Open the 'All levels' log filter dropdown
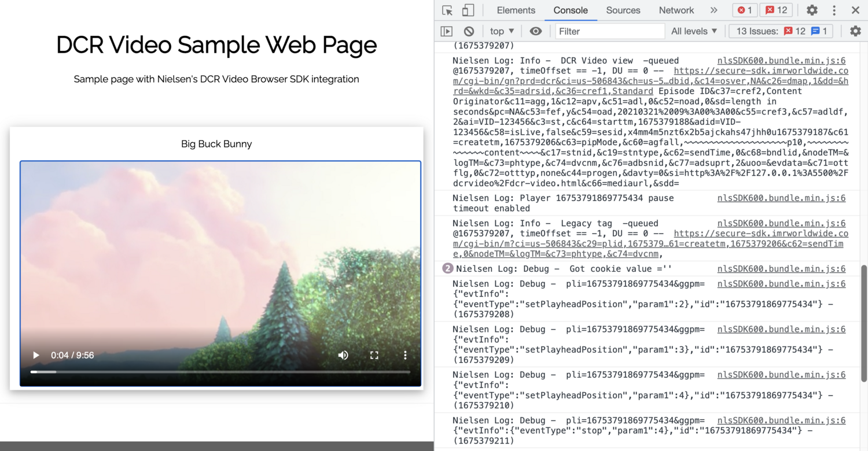 [x=694, y=31]
